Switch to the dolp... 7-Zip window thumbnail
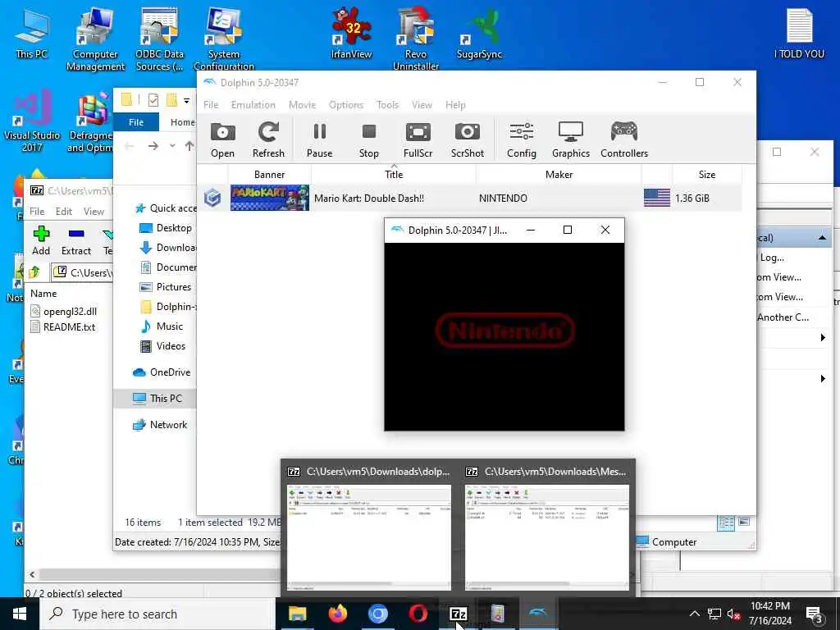 [x=369, y=527]
